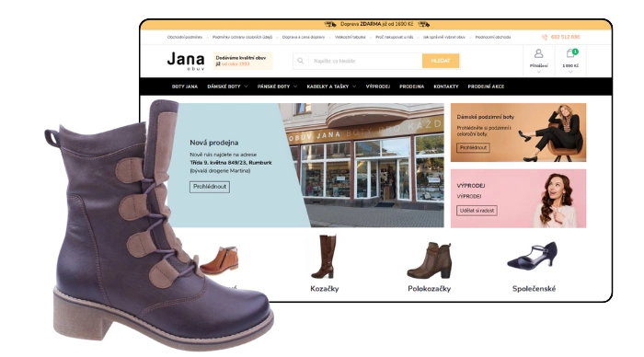Select the Kozačky boot category image

(324, 257)
